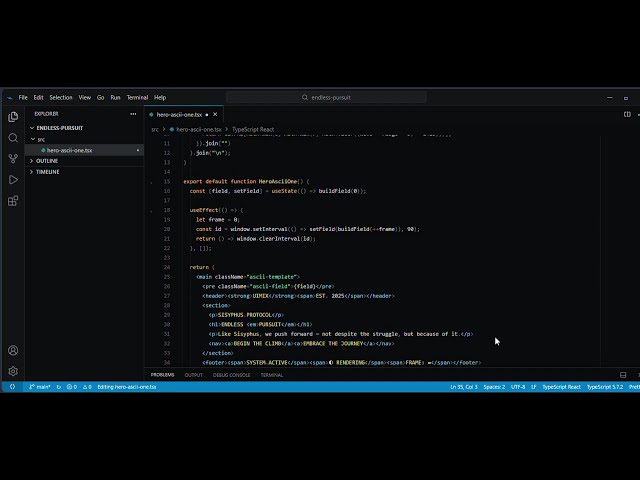This screenshot has width=640, height=480.
Task: Click the TypeScript React breadcrumb
Action: pos(253,129)
